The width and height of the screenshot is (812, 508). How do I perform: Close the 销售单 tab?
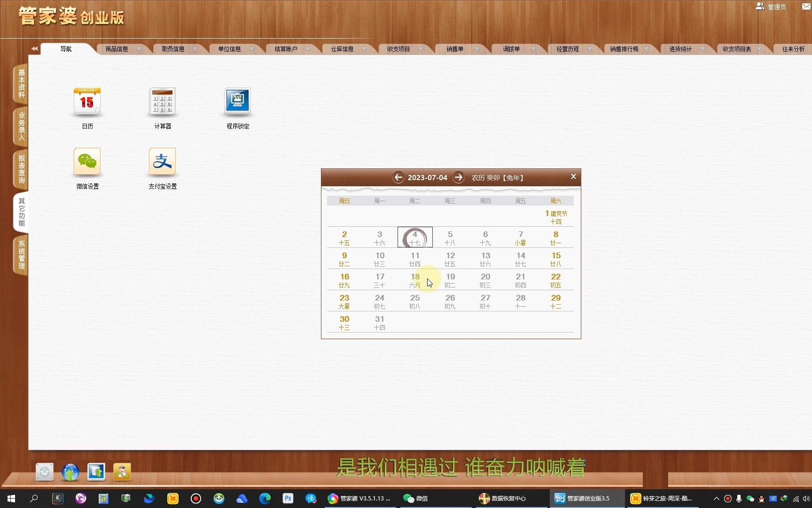pyautogui.click(x=477, y=48)
